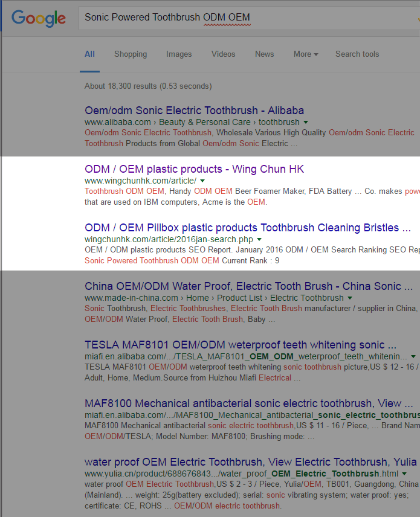Click the Sonic Powered Toothbrush ODM OEM Current Rank snippet
This screenshot has height=517, width=420.
(182, 261)
